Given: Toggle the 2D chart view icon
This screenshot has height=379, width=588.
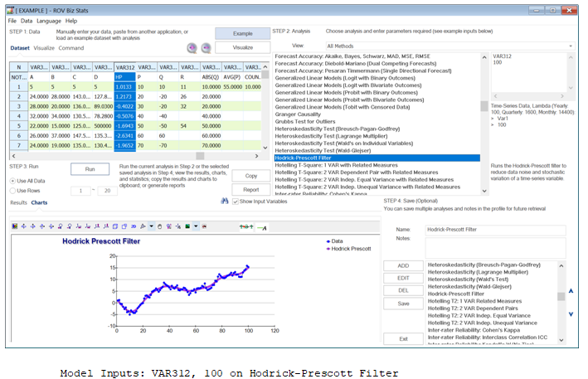Looking at the screenshot, I should click(134, 226).
